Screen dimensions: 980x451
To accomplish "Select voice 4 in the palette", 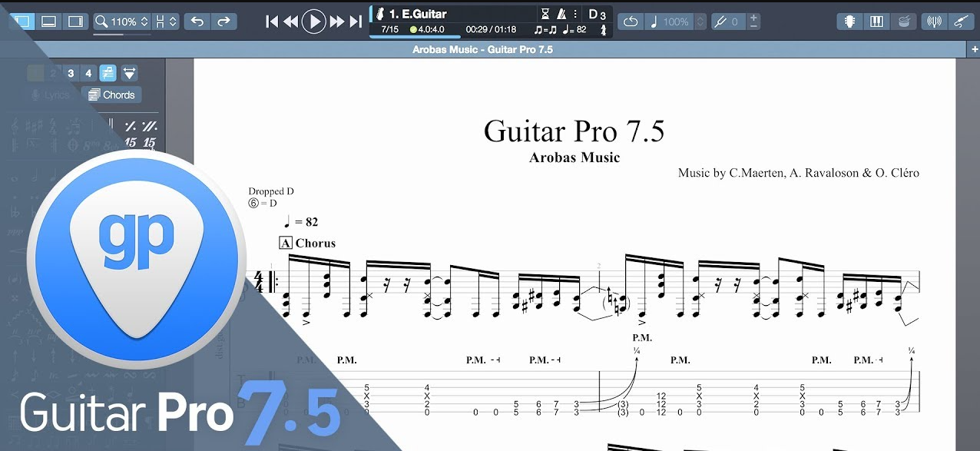I will click(88, 74).
